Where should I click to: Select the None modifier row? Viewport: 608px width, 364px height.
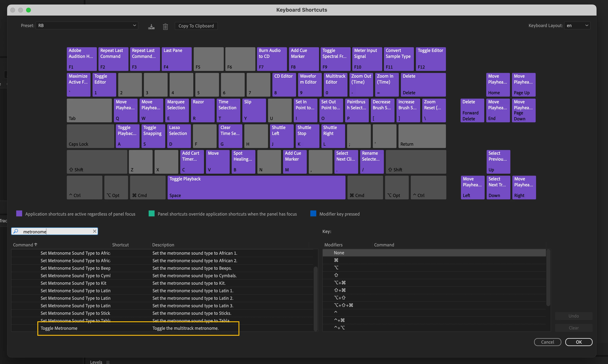[434, 253]
